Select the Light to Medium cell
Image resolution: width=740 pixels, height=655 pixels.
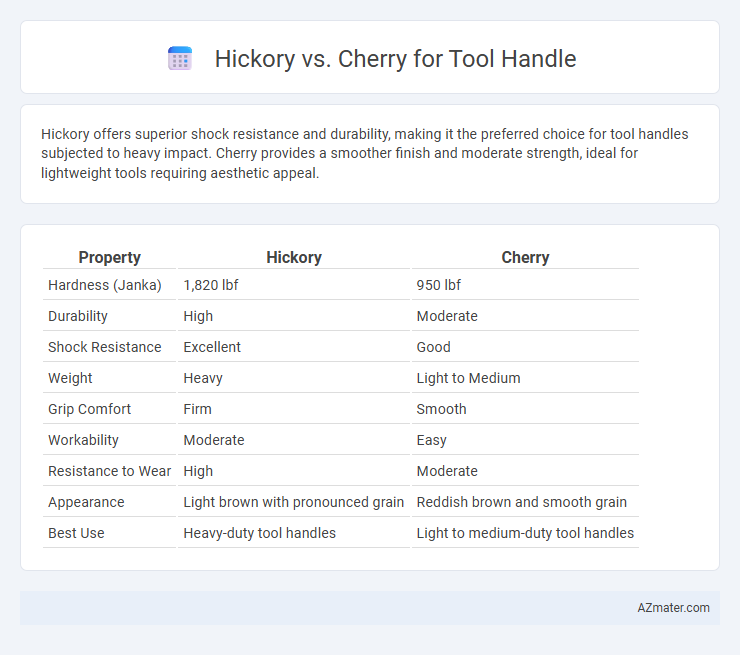tap(525, 378)
